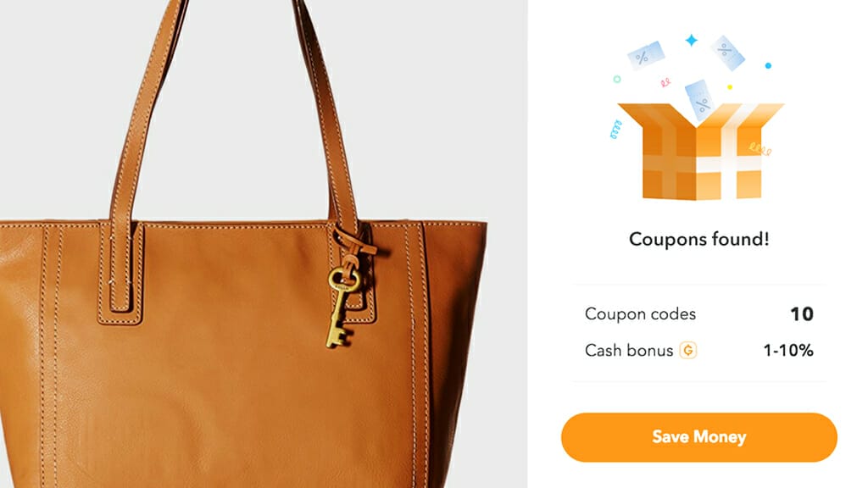Select the Coupon codes label

640,314
